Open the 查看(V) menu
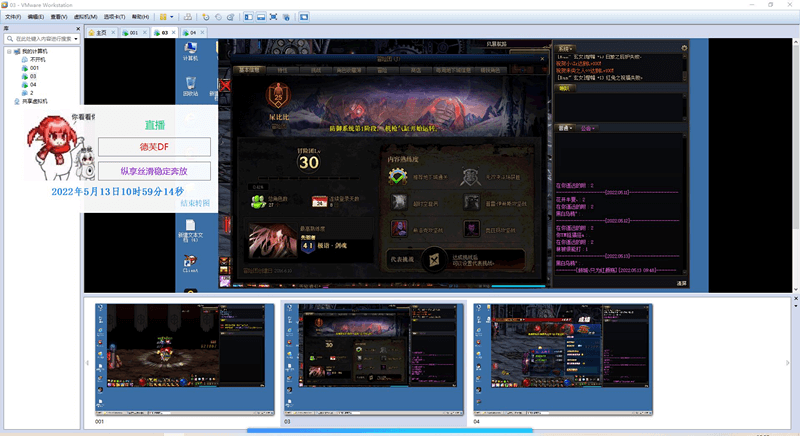 (x=59, y=17)
